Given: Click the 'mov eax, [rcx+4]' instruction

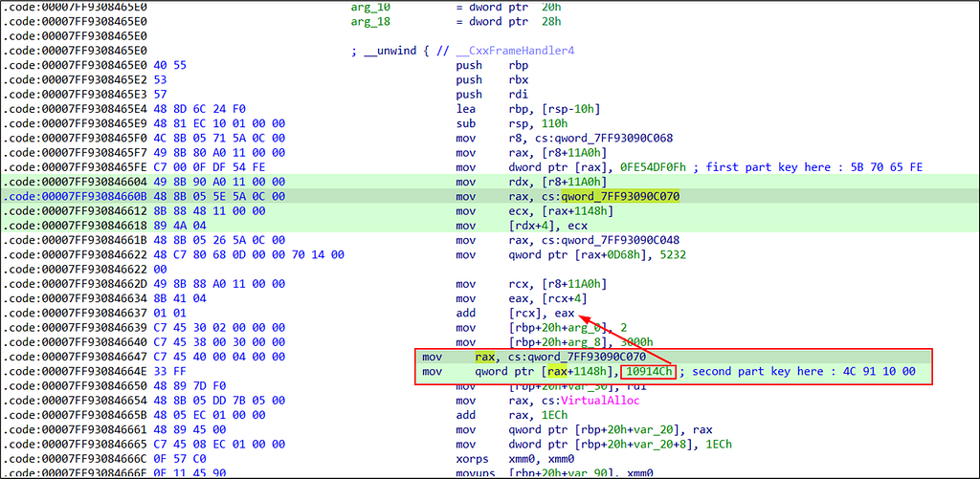Looking at the screenshot, I should [523, 298].
